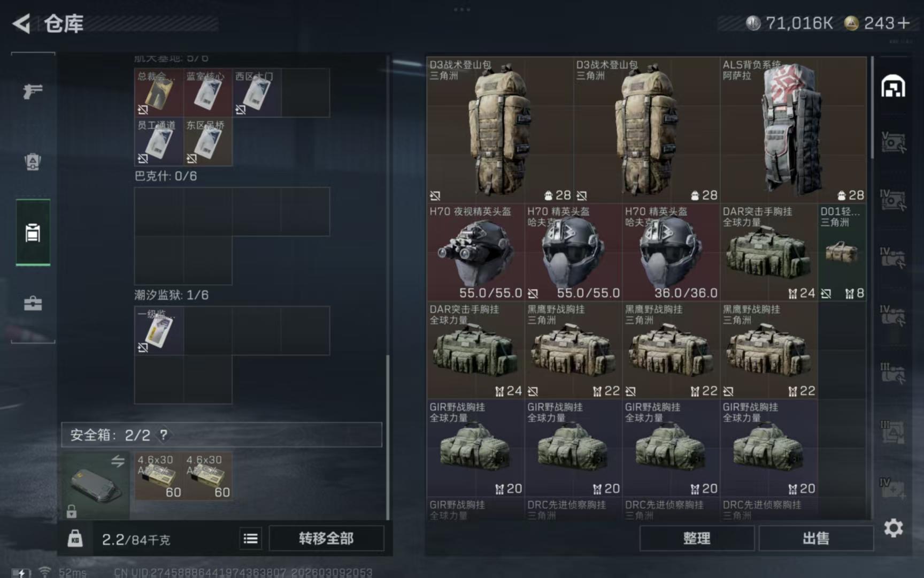924x578 pixels.
Task: Open settings gear beside 出售 button
Action: tap(893, 528)
